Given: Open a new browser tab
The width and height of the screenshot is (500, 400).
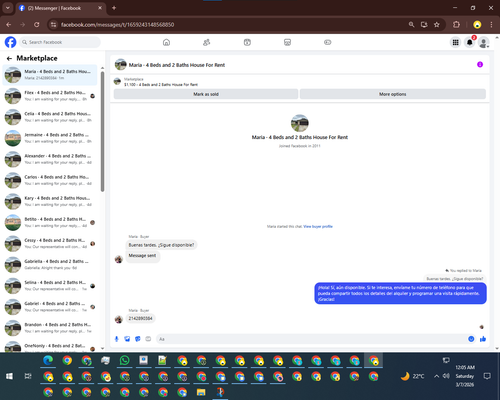Looking at the screenshot, I should coord(114,8).
